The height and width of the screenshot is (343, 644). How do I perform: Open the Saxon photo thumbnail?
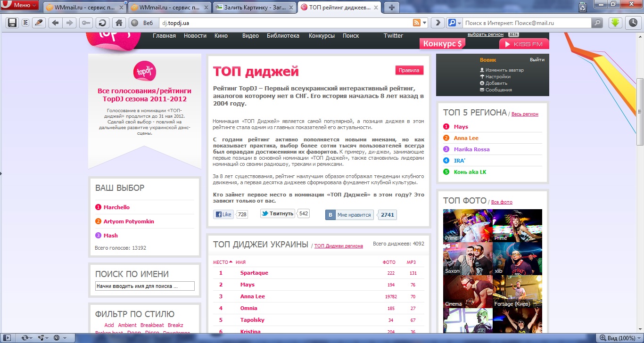point(468,259)
